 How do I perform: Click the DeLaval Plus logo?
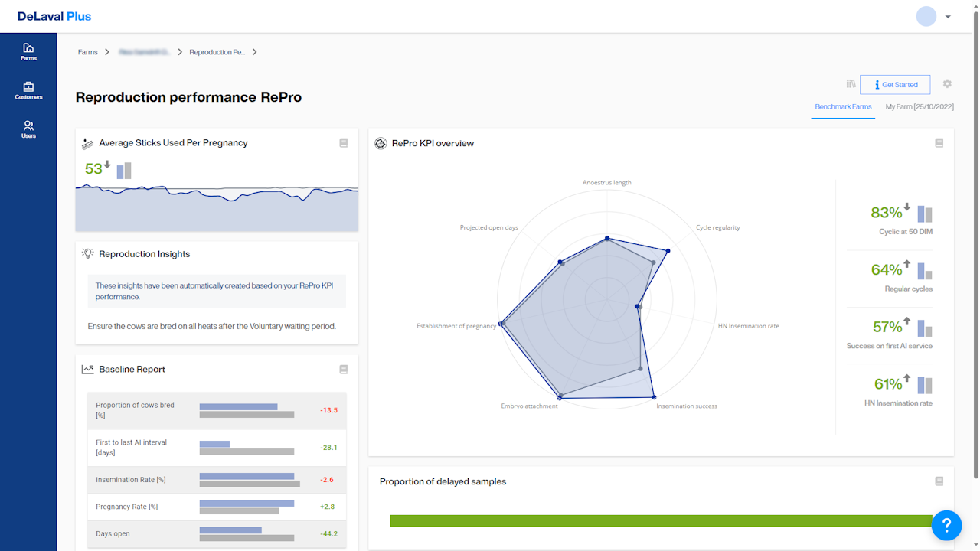(x=54, y=16)
